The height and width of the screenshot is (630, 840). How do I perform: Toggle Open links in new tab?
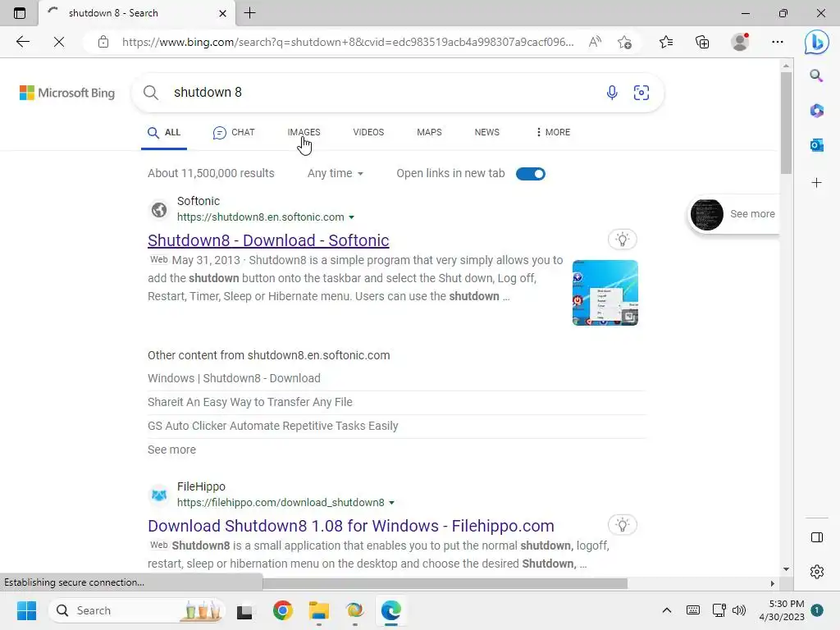tap(531, 174)
